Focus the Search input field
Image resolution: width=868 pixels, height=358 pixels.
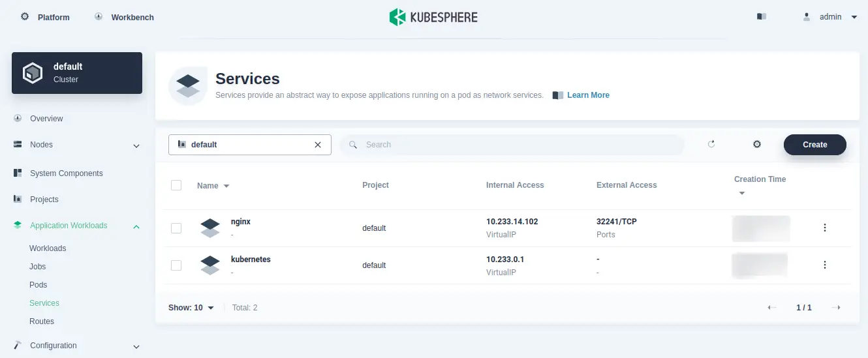click(x=512, y=145)
